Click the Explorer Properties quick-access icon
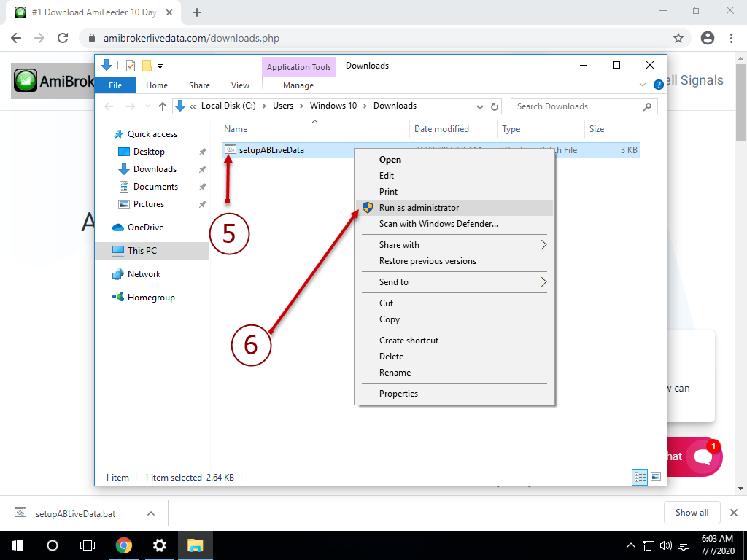This screenshot has width=747, height=560. click(x=130, y=66)
